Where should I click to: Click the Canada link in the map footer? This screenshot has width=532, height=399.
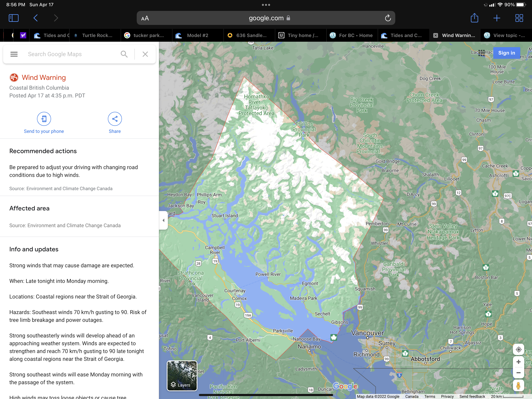(x=412, y=396)
